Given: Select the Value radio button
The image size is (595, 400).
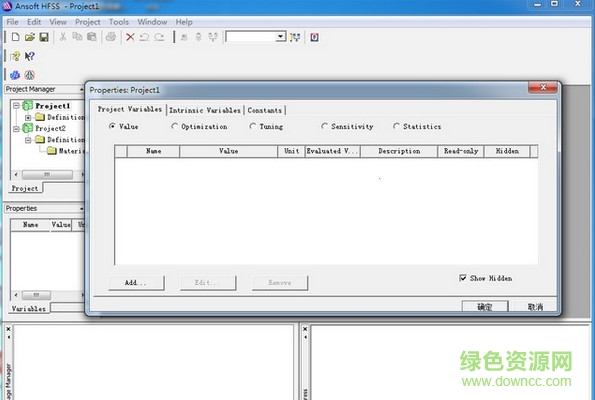Looking at the screenshot, I should [112, 126].
